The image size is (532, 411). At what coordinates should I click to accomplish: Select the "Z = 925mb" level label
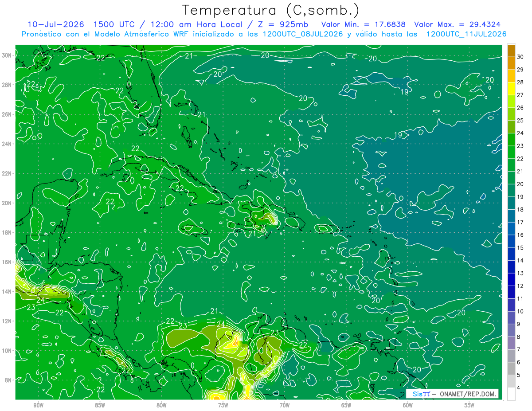[284, 24]
